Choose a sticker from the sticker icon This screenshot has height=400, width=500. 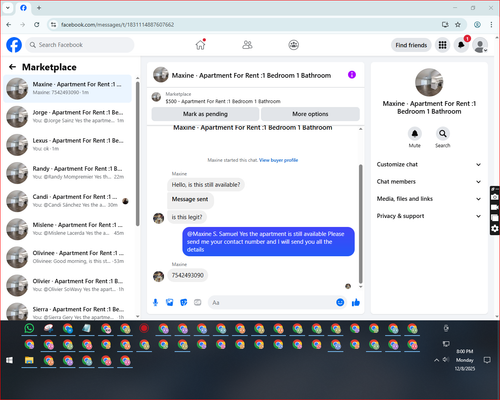[184, 302]
